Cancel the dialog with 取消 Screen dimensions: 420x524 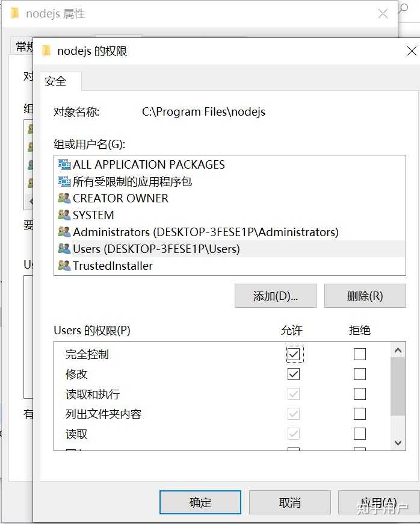(289, 502)
